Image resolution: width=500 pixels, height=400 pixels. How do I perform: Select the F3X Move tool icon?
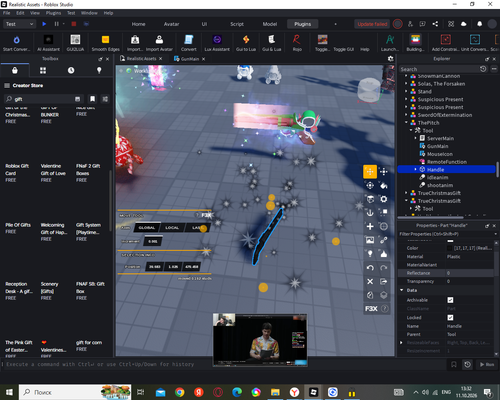[x=370, y=172]
